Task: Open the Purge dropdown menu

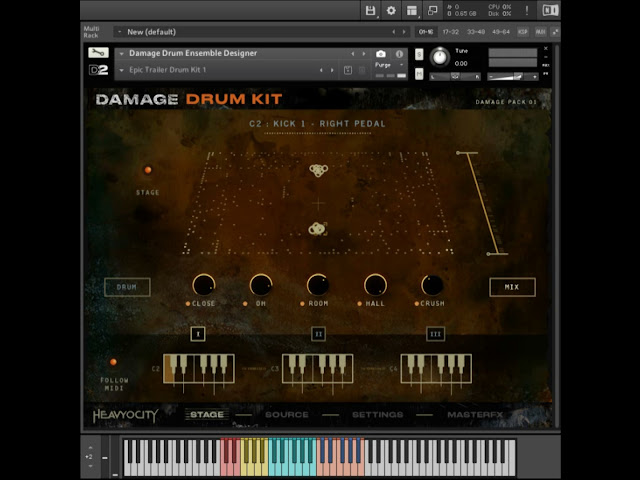Action: [x=390, y=65]
